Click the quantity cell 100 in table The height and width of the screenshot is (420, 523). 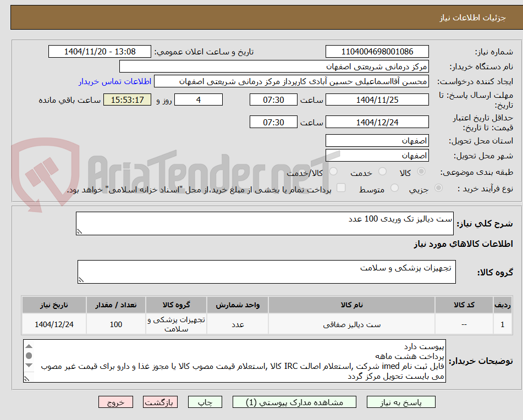(x=115, y=324)
